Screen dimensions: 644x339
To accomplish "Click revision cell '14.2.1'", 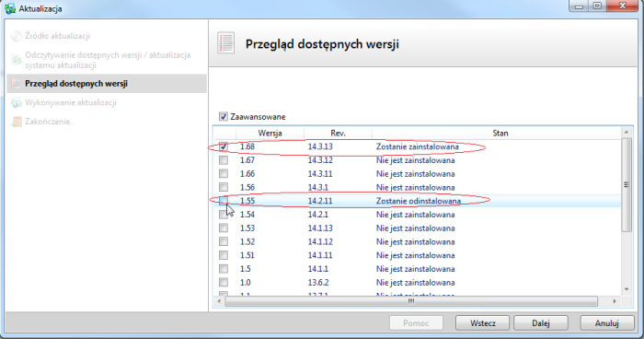I will (318, 215).
